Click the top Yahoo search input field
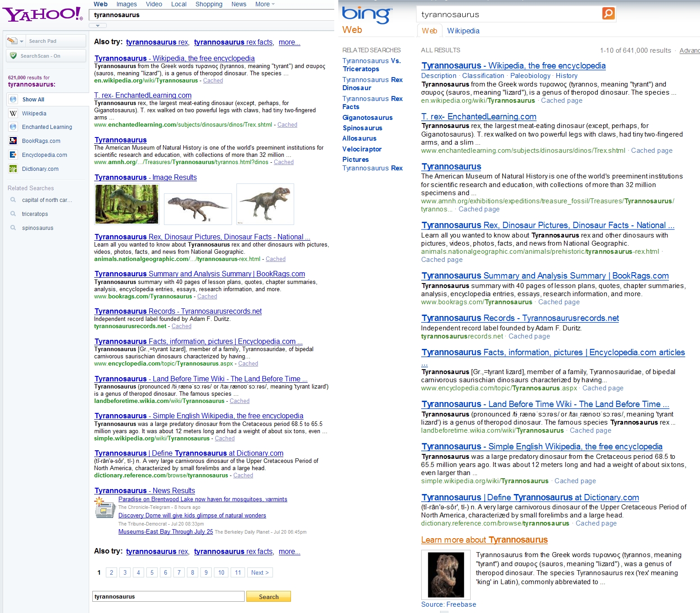Image resolution: width=700 pixels, height=613 pixels. point(212,15)
